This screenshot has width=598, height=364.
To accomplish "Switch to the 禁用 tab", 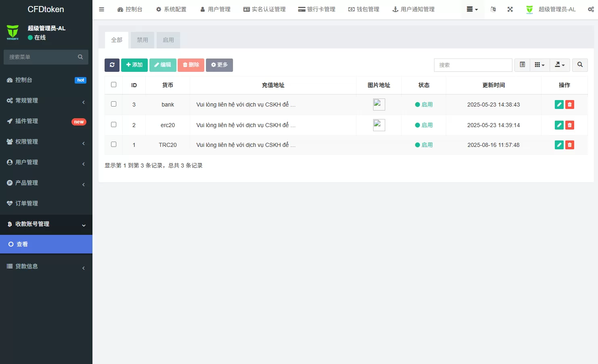I will pos(142,40).
